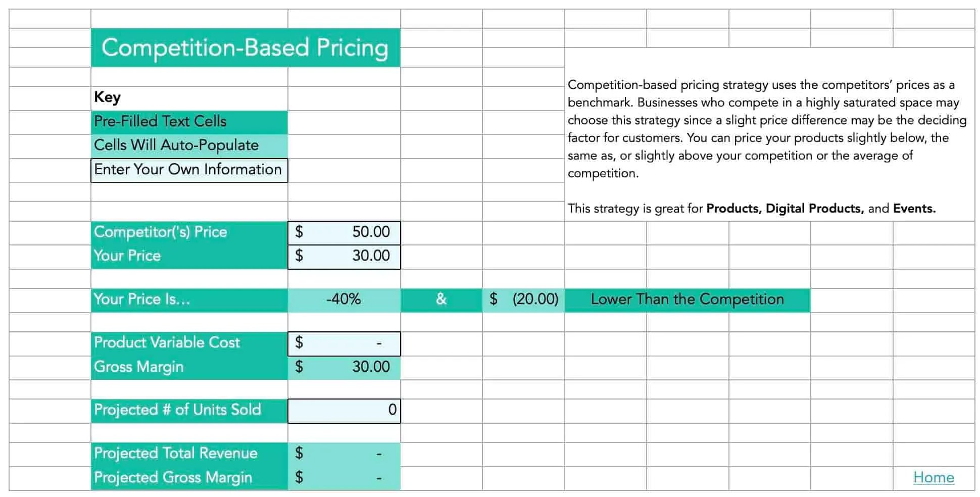The width and height of the screenshot is (980, 497).
Task: Select the -40% price difference cell
Action: tap(344, 300)
